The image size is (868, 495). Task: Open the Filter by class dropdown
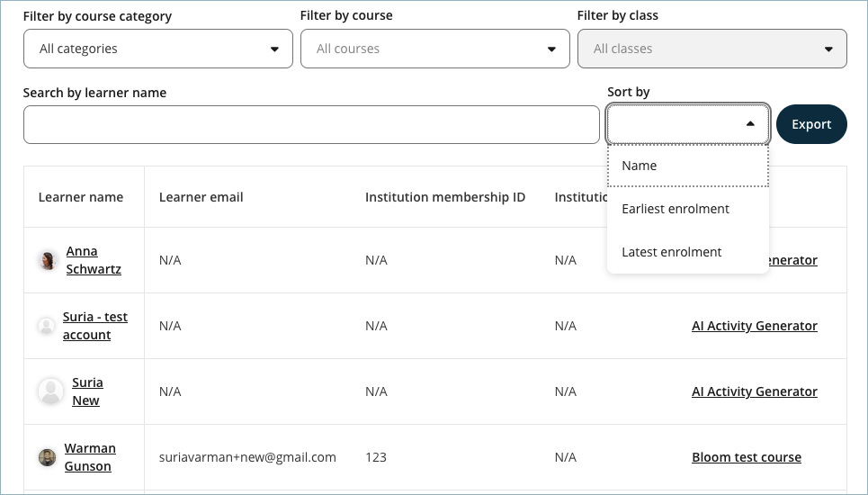tap(712, 49)
